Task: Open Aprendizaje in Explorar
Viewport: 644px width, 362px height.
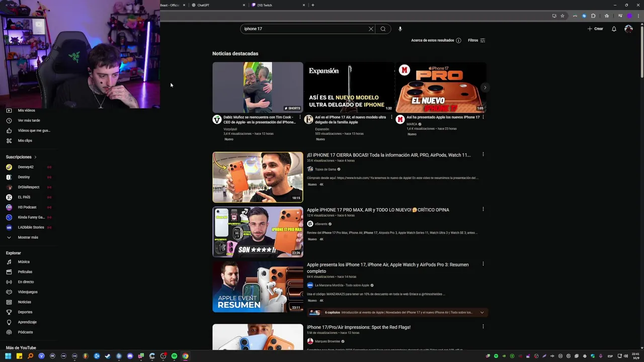Action: [28, 322]
